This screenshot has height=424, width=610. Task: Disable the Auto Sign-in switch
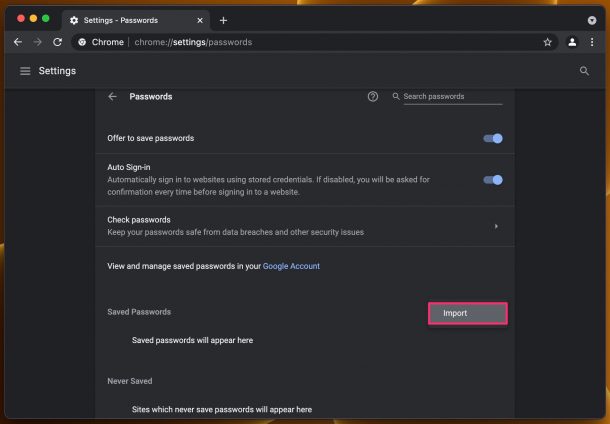(x=493, y=180)
